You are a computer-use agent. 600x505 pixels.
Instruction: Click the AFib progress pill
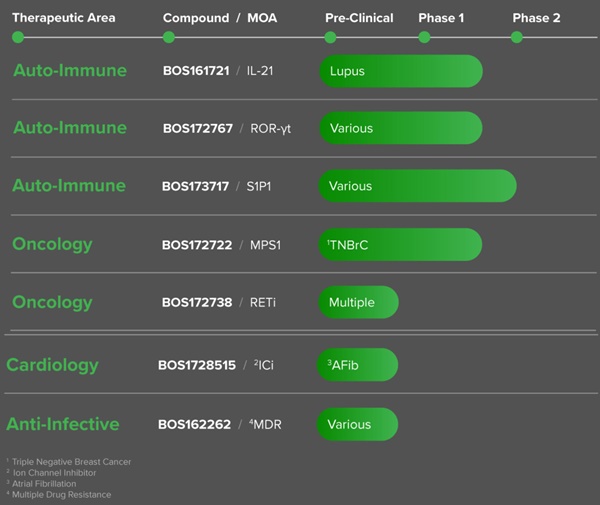tap(358, 365)
